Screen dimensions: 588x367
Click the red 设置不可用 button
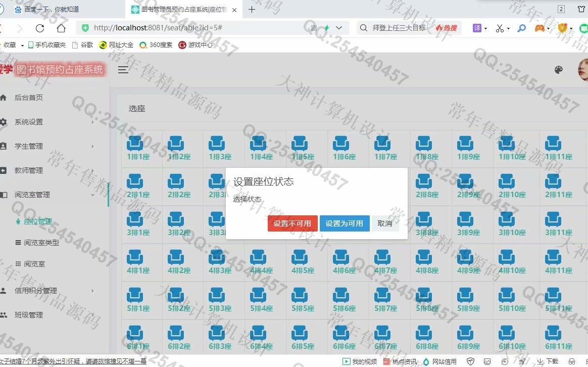(x=292, y=223)
